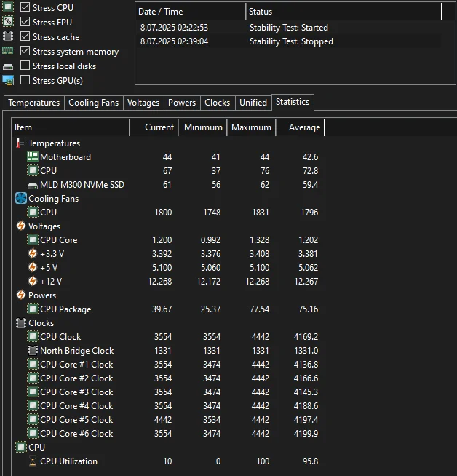The height and width of the screenshot is (476, 457).
Task: Enable the Stress local disks checkbox
Action: tap(25, 66)
